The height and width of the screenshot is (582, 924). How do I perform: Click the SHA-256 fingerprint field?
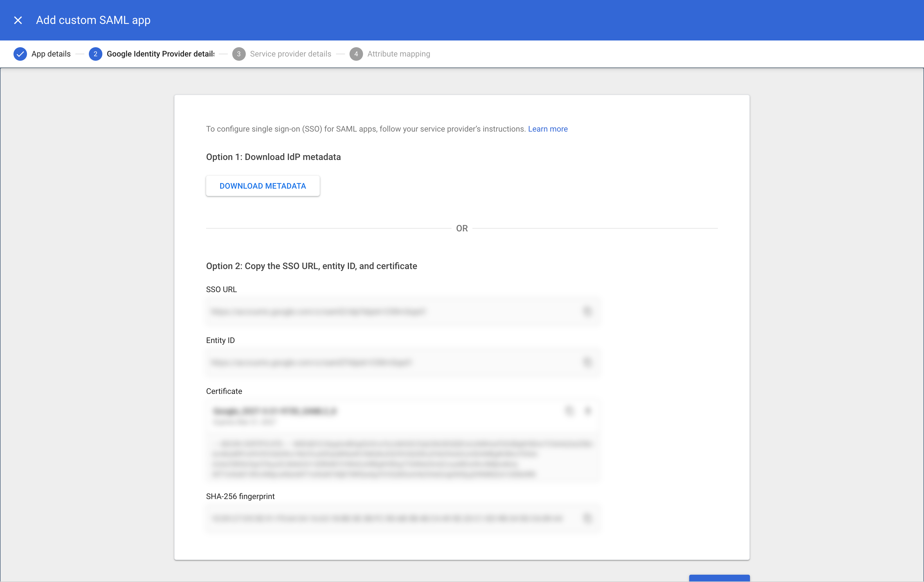tap(403, 518)
